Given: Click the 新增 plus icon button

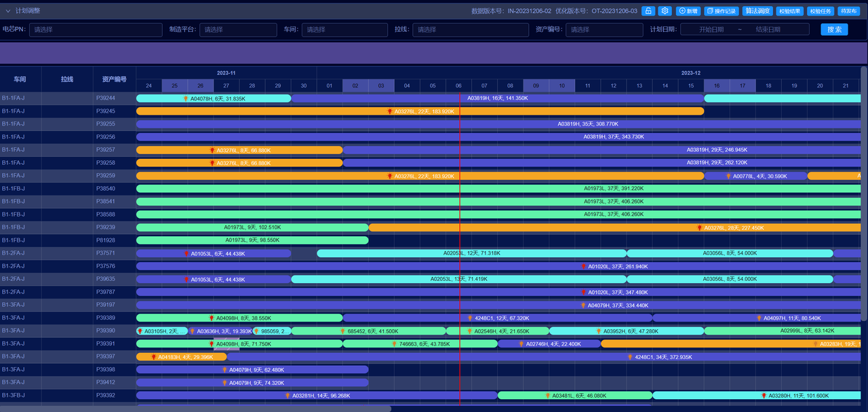Looking at the screenshot, I should [688, 11].
